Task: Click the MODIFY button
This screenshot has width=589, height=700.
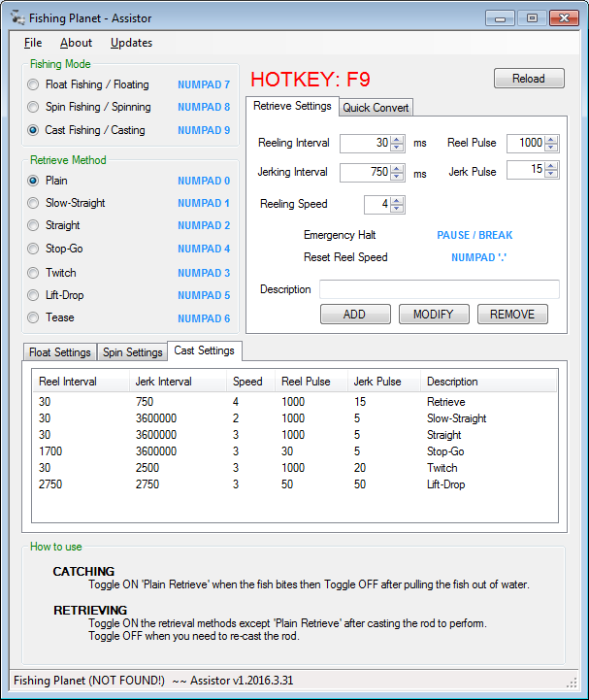Action: (x=434, y=315)
